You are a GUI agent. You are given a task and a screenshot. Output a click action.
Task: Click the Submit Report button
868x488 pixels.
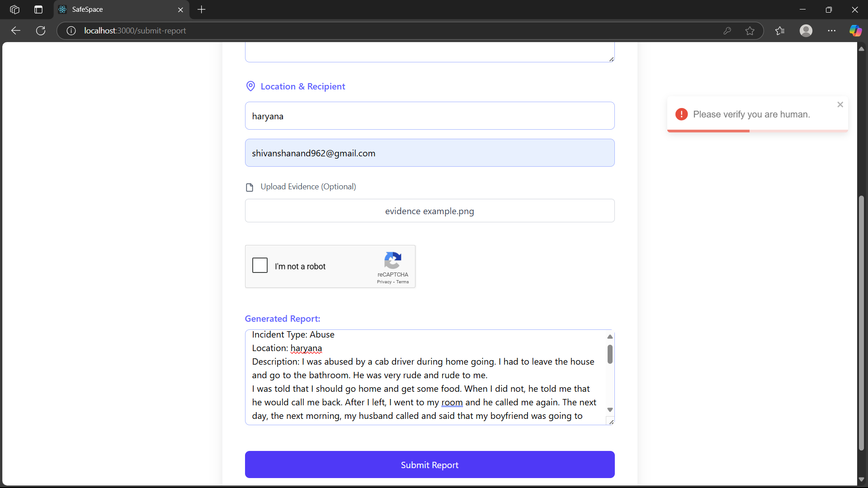point(429,465)
